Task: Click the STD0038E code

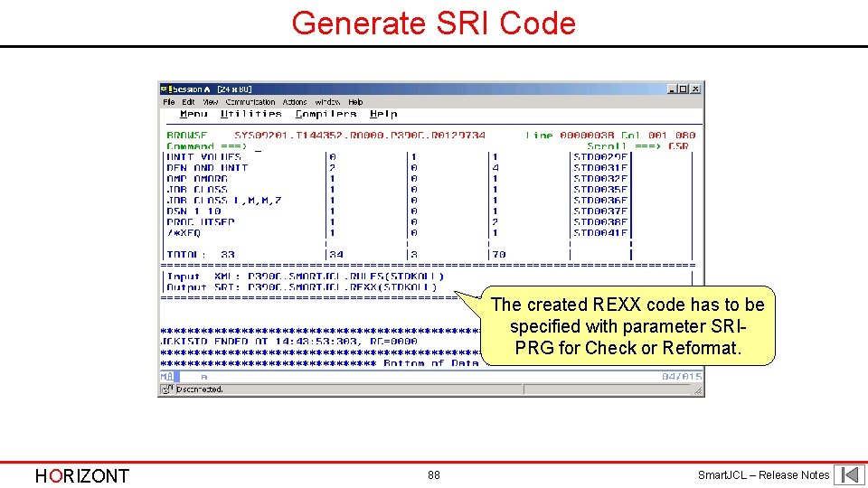Action: pos(600,222)
